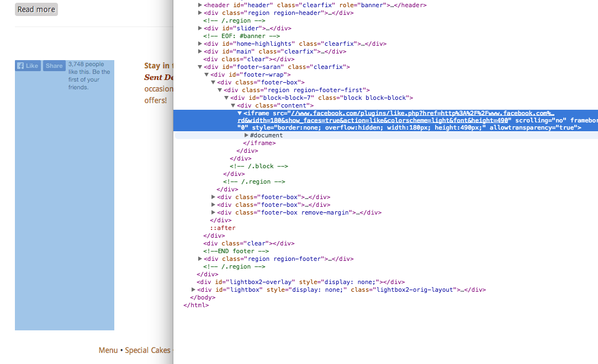The height and width of the screenshot is (364, 598).
Task: Collapse the footer-saran div node
Action: click(x=200, y=67)
